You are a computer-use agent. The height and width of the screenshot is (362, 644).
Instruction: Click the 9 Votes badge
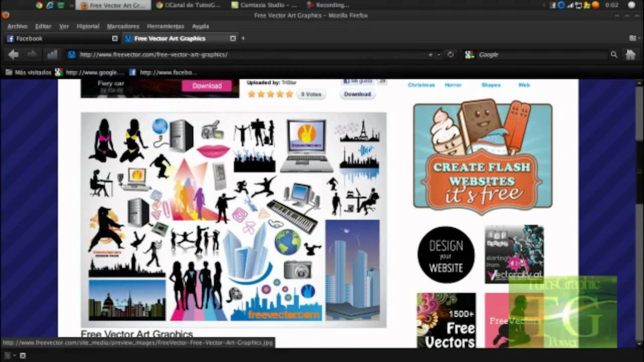[x=311, y=94]
